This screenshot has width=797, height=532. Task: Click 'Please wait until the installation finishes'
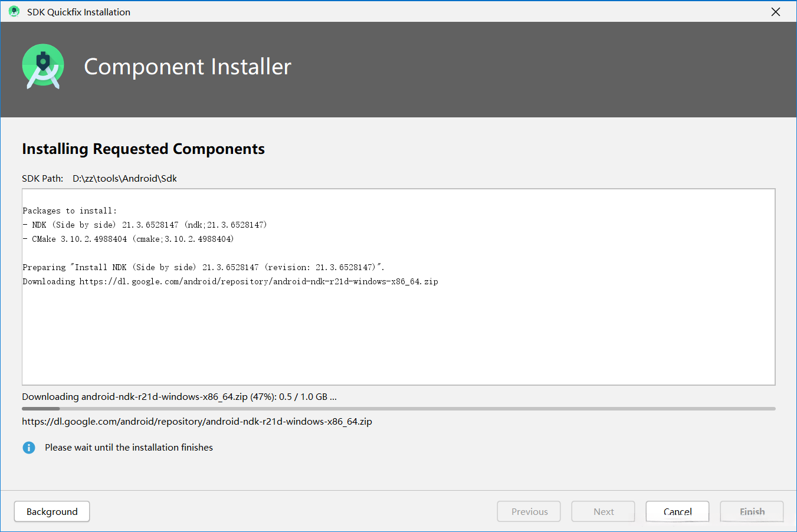coord(129,448)
